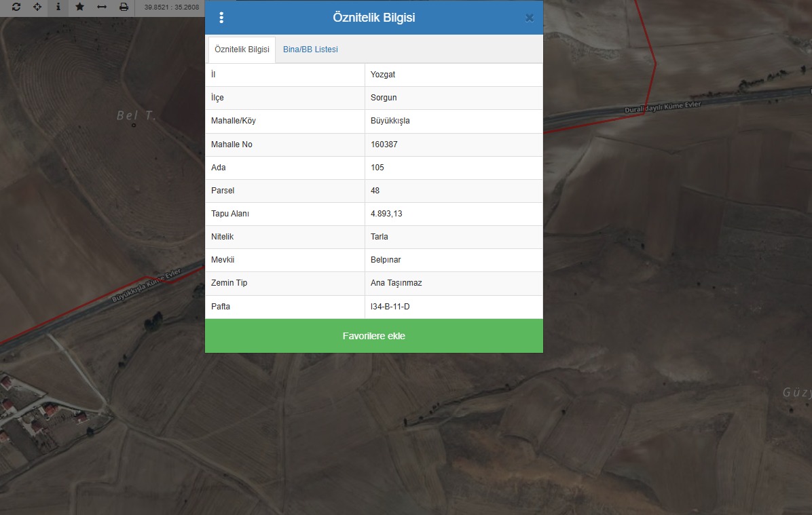Click Duralidayılı Küme Evler road label
The image size is (812, 515).
(x=663, y=107)
